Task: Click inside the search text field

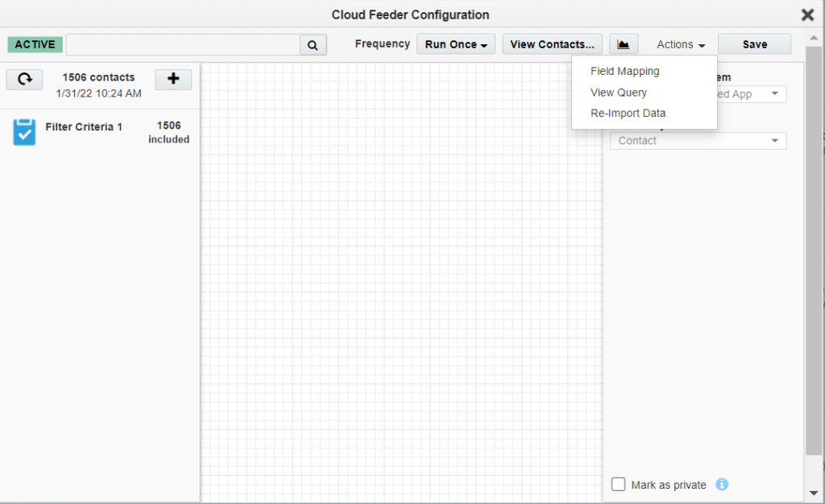Action: point(183,44)
